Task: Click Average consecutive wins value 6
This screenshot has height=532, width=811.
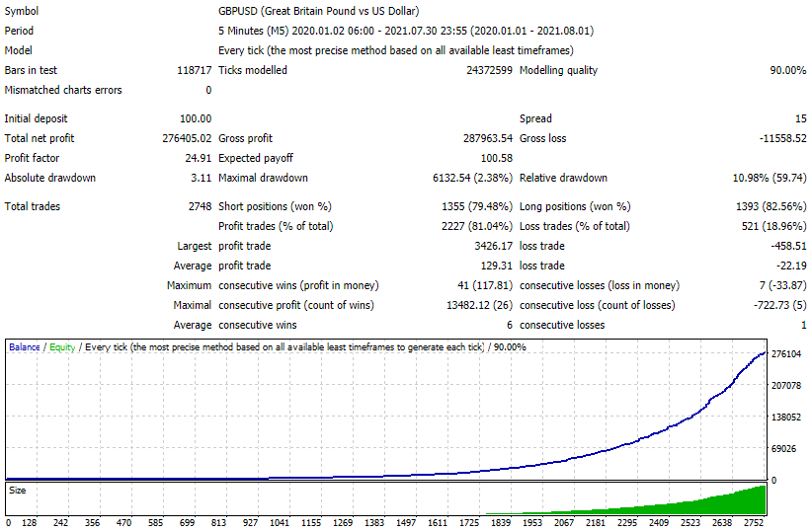Action: 510,325
